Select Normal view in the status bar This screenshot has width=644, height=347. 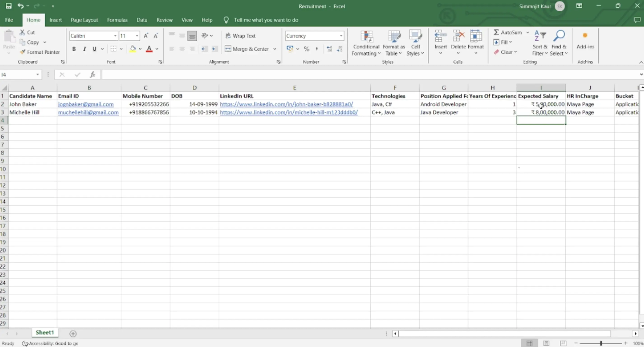tap(529, 343)
